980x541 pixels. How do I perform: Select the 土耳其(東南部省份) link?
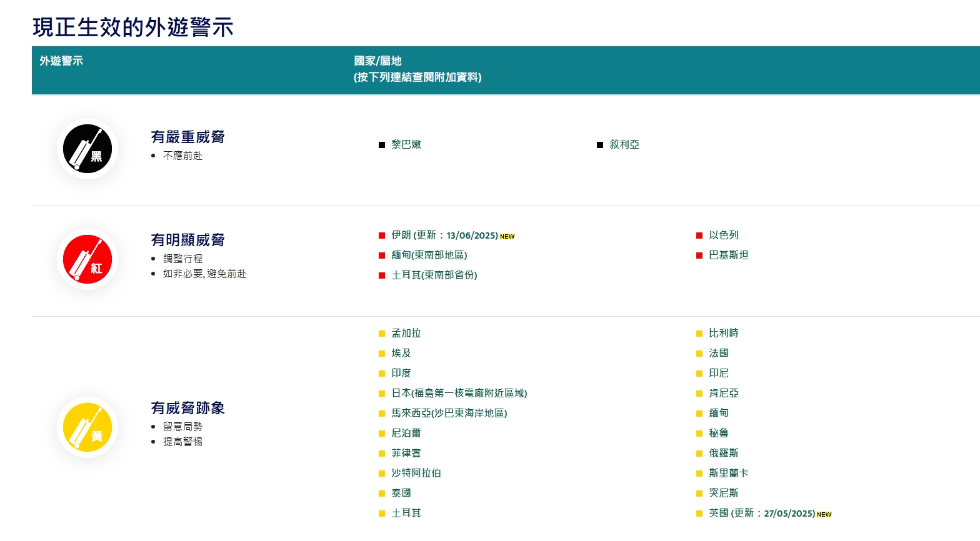pyautogui.click(x=434, y=275)
